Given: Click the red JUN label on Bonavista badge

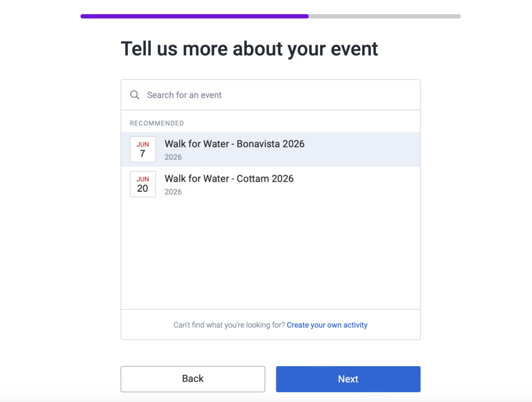Looking at the screenshot, I should (143, 144).
